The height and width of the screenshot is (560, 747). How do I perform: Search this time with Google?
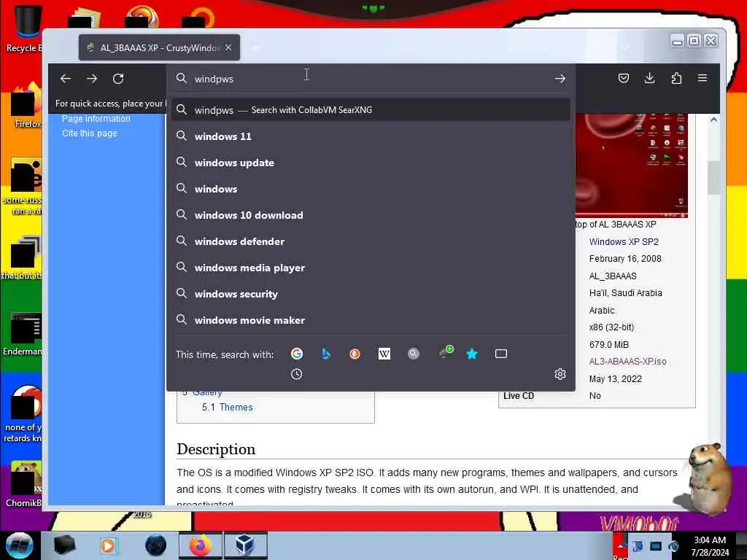coord(297,354)
